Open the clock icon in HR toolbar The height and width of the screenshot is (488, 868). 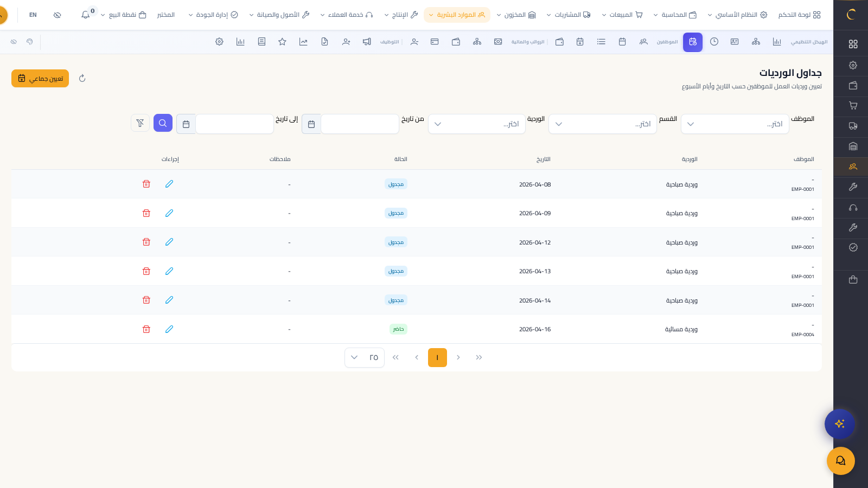pyautogui.click(x=714, y=42)
